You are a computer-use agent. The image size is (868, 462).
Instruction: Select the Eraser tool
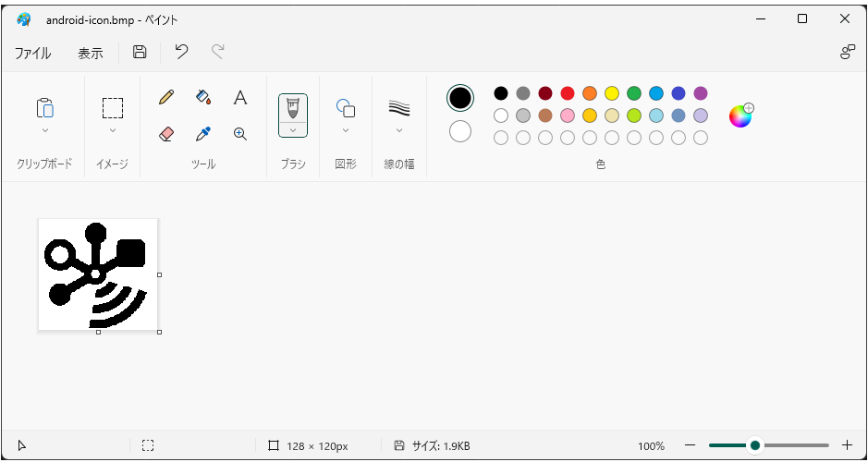(166, 134)
